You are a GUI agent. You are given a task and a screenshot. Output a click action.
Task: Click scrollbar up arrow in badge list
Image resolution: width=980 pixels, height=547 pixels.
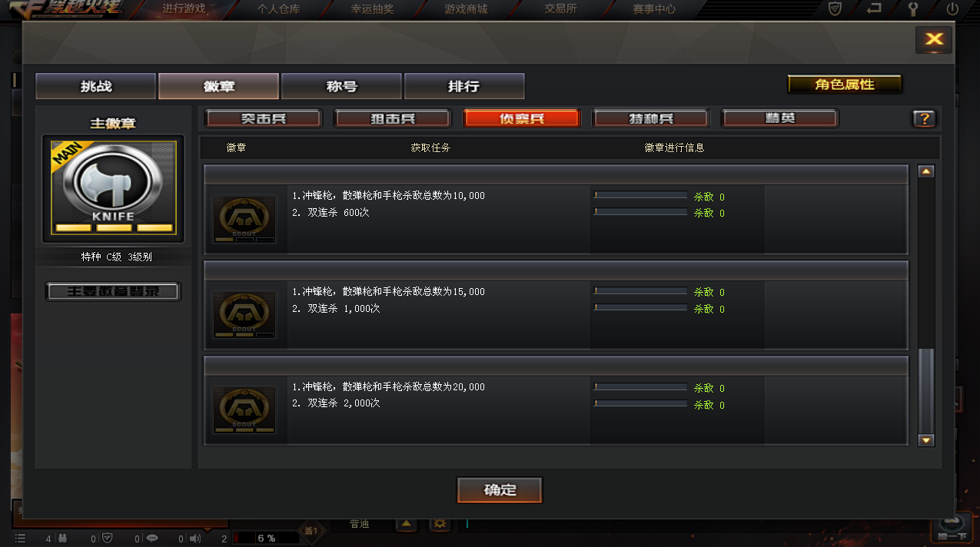[x=926, y=171]
